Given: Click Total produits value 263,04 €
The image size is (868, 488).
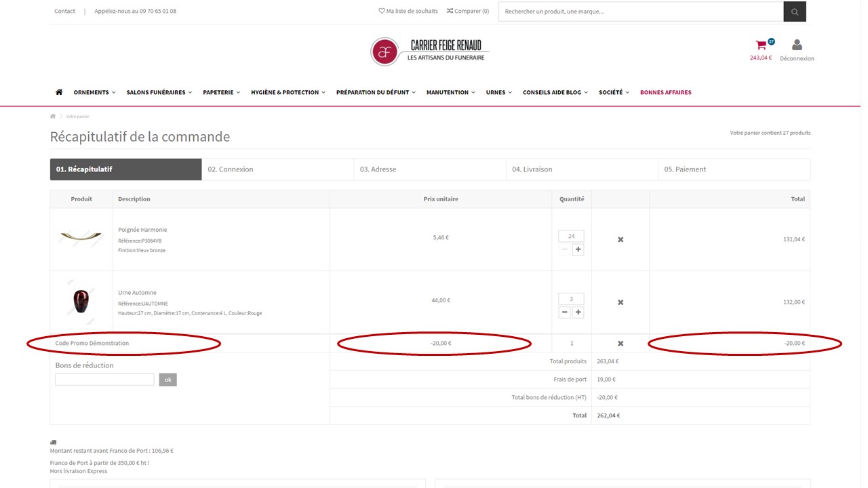Looking at the screenshot, I should (x=608, y=361).
